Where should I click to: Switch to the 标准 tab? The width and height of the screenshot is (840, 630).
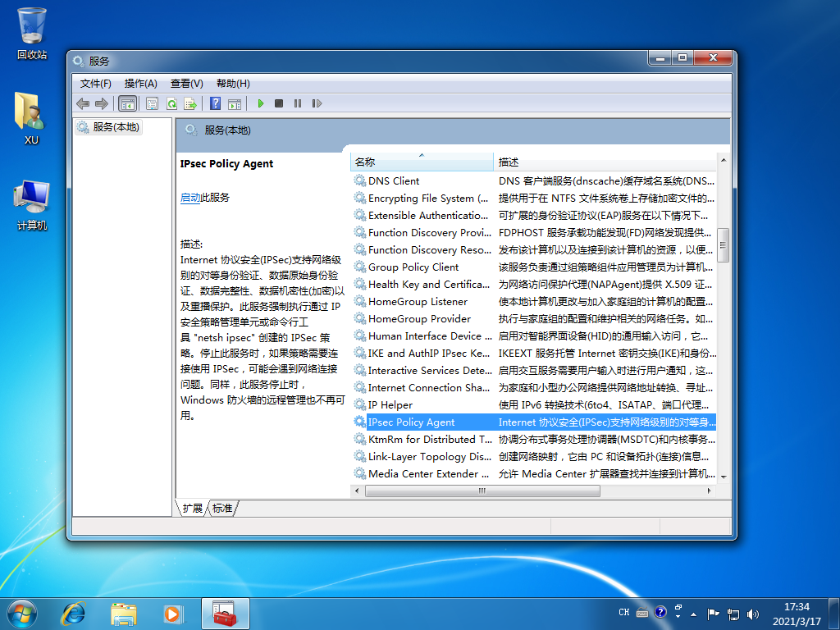[x=222, y=508]
